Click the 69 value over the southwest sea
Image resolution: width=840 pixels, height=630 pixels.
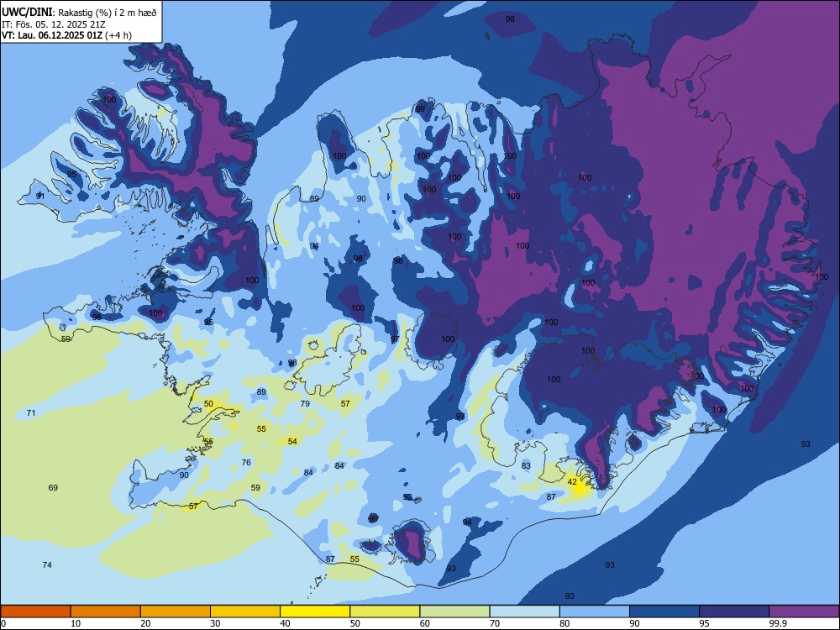[53, 487]
